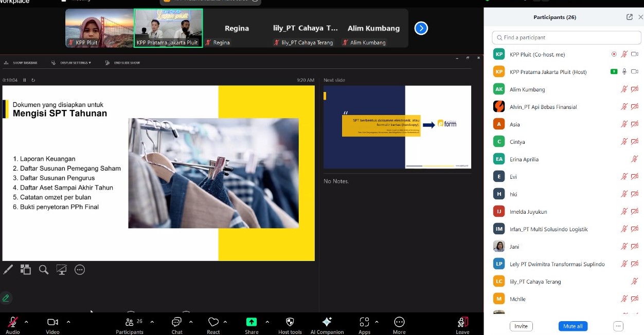Viewport: 644px width, 335px height.
Task: Open the pen and laser pointer tools
Action: click(8, 269)
